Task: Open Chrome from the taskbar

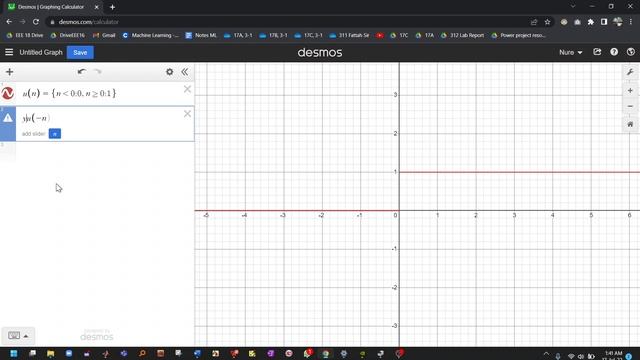Action: [325, 353]
